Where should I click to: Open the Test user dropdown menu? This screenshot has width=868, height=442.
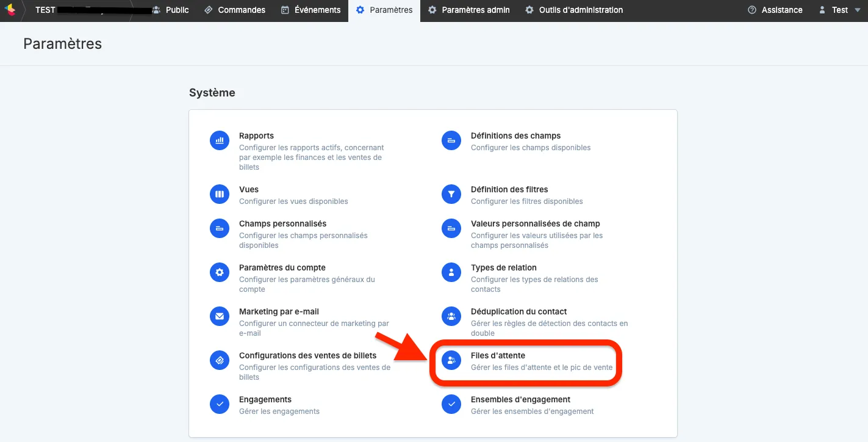[x=840, y=10]
